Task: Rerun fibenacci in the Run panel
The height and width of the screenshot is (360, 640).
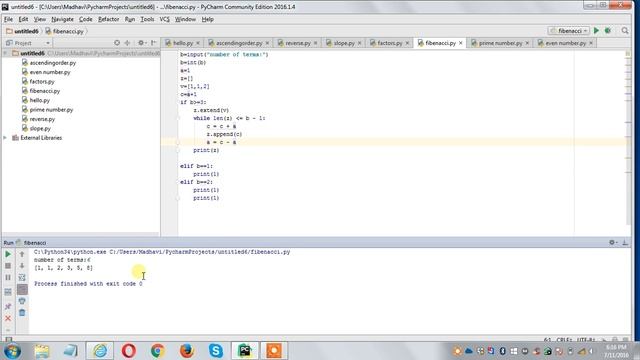Action: 8,254
